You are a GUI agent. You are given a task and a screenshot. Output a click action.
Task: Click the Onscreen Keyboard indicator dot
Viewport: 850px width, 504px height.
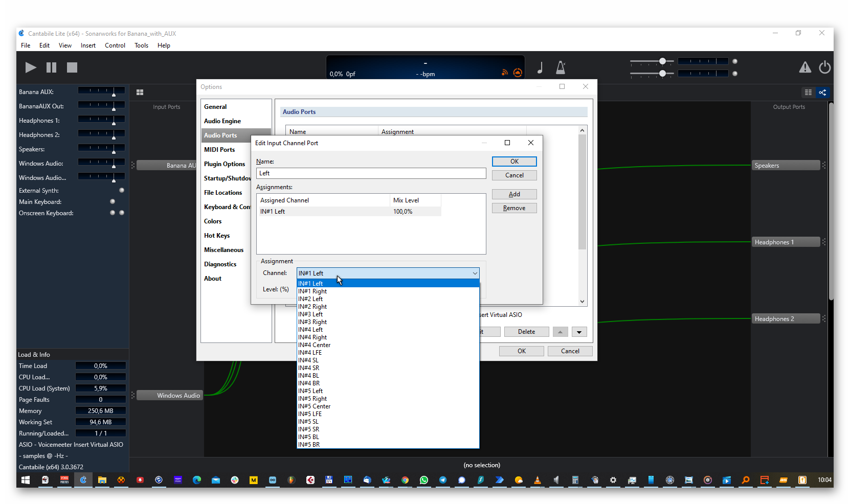(113, 213)
